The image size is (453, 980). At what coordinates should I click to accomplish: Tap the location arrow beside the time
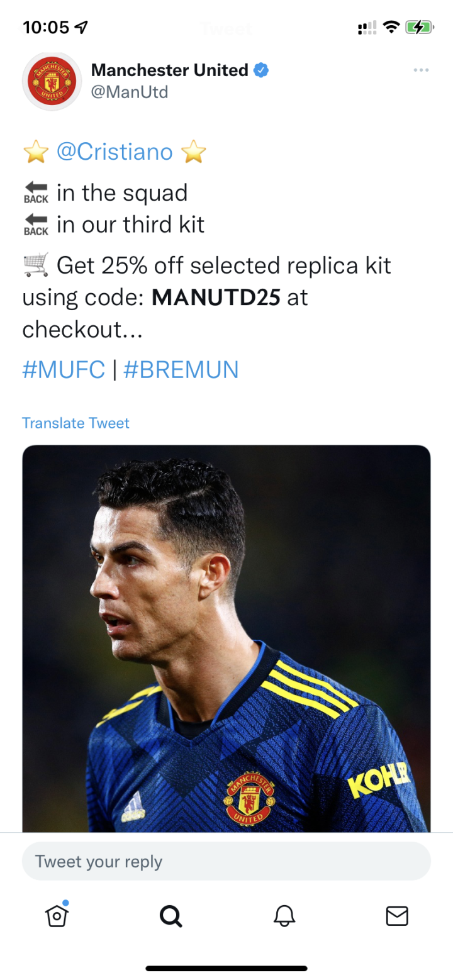coord(81,27)
